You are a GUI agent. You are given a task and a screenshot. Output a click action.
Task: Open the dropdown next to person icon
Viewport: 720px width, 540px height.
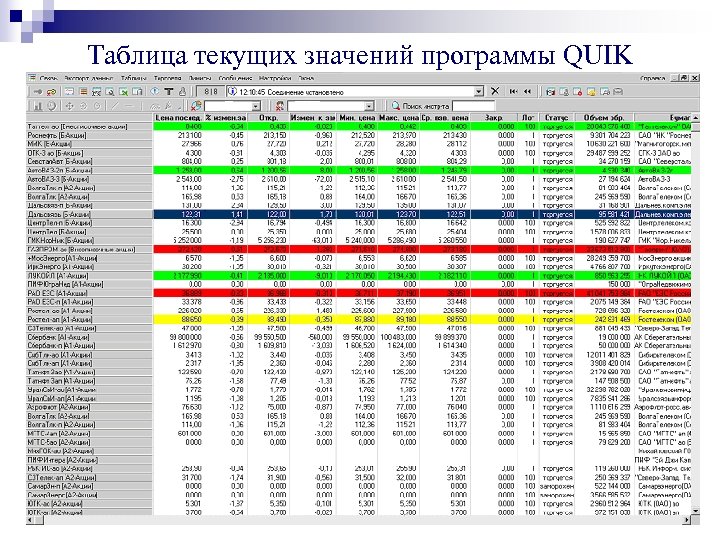[369, 107]
